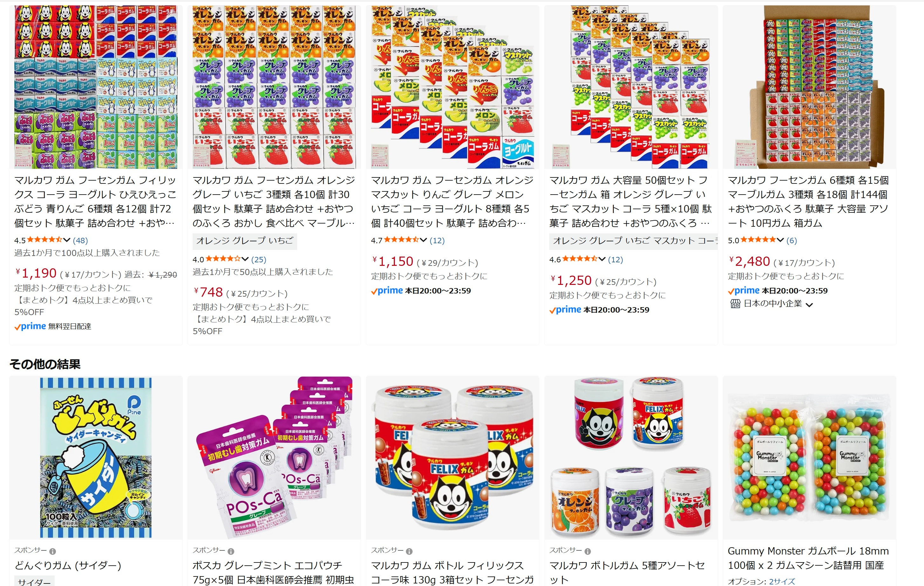Click sponsor info icon under Poska gum
The width and height of the screenshot is (924, 586).
tap(231, 551)
